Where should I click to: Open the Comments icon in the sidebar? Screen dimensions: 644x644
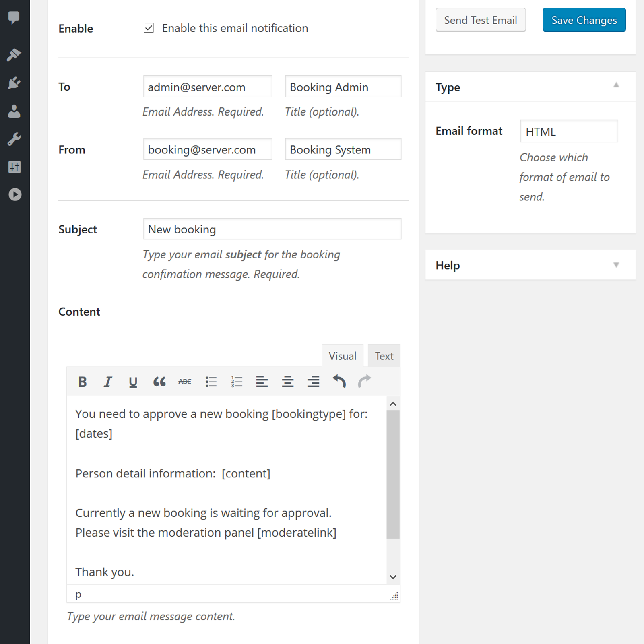pos(14,17)
